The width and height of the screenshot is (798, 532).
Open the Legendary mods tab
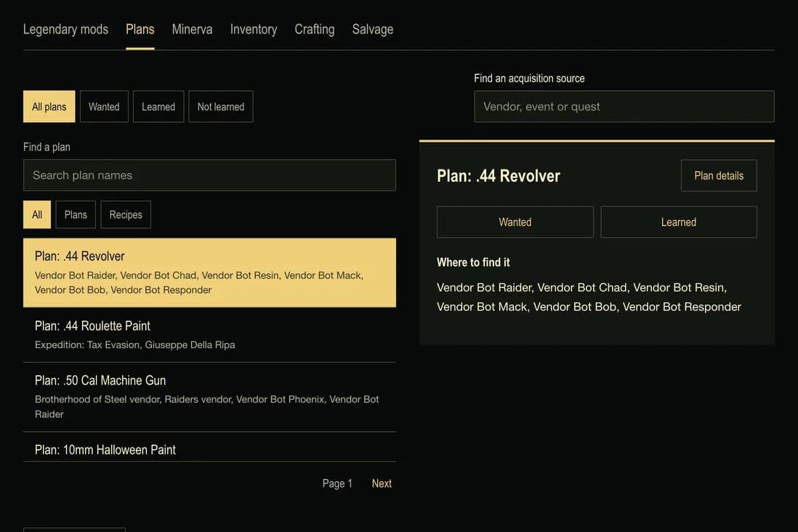tap(65, 30)
